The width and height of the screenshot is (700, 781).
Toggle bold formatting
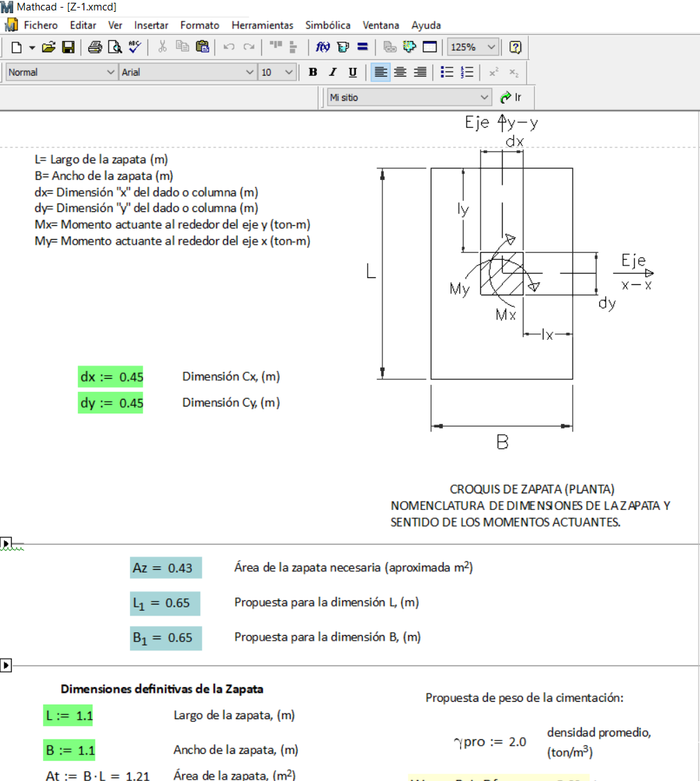coord(313,72)
